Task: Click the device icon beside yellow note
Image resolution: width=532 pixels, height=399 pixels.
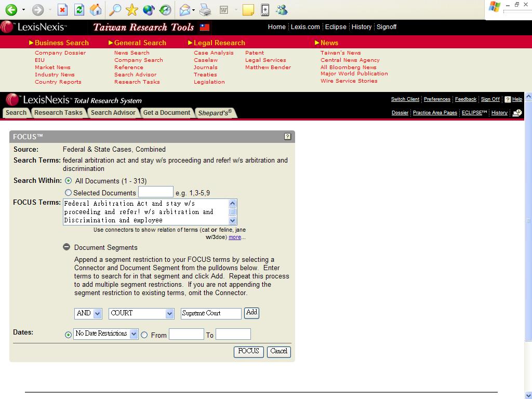Action: (265, 10)
